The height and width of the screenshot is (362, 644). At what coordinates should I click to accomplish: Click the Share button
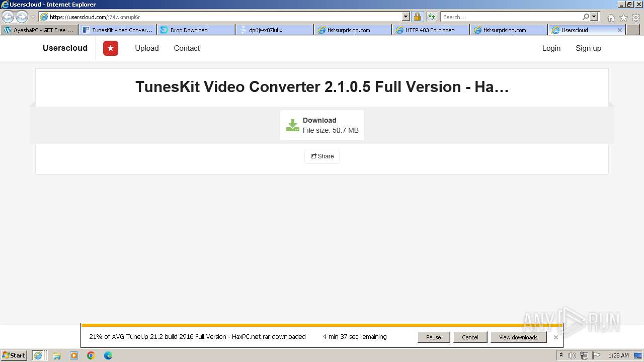tap(322, 156)
